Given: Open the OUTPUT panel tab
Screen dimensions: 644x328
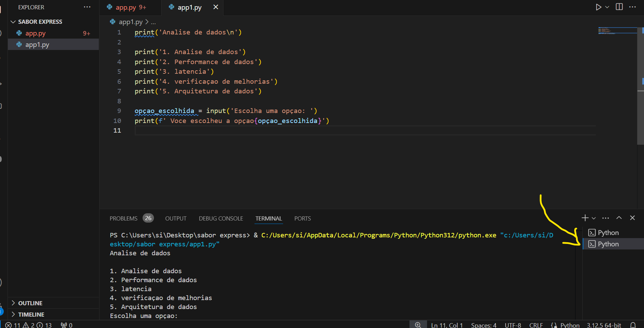Looking at the screenshot, I should coord(176,218).
